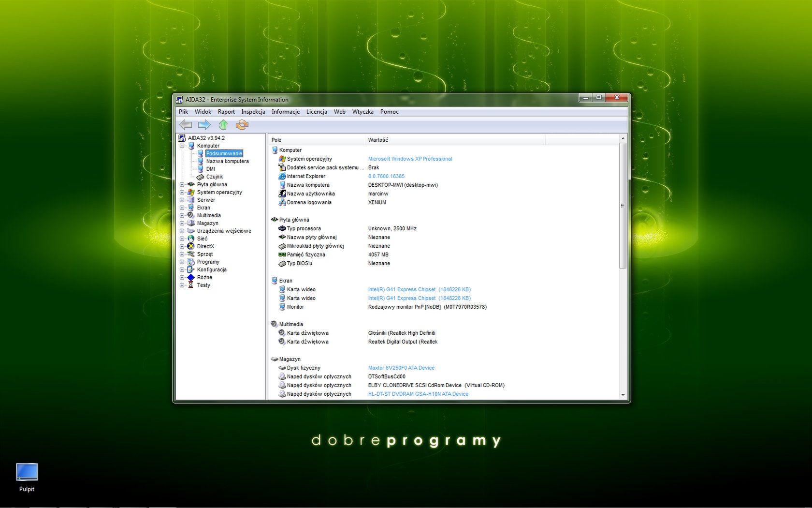Open the Pulpit desktop icon

[27, 478]
